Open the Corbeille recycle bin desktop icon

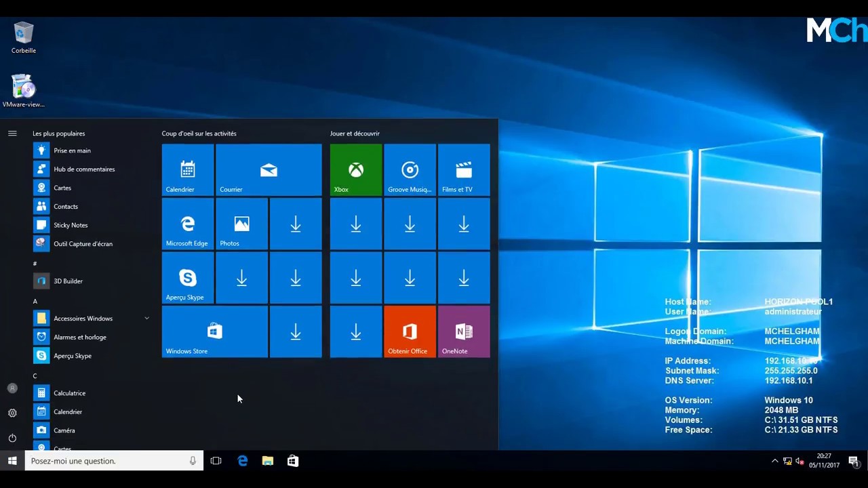(24, 38)
